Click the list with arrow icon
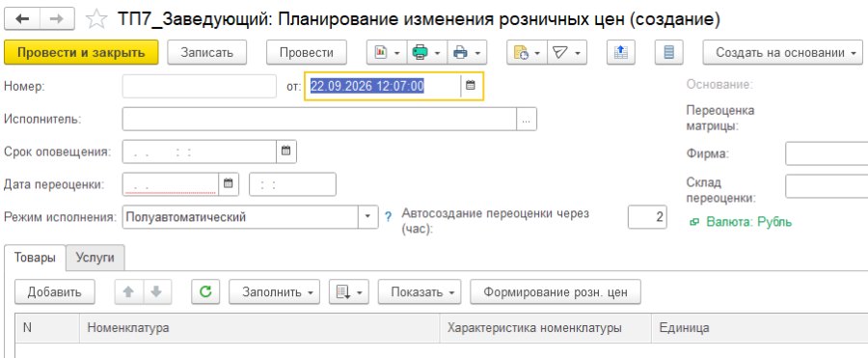 pos(342,292)
